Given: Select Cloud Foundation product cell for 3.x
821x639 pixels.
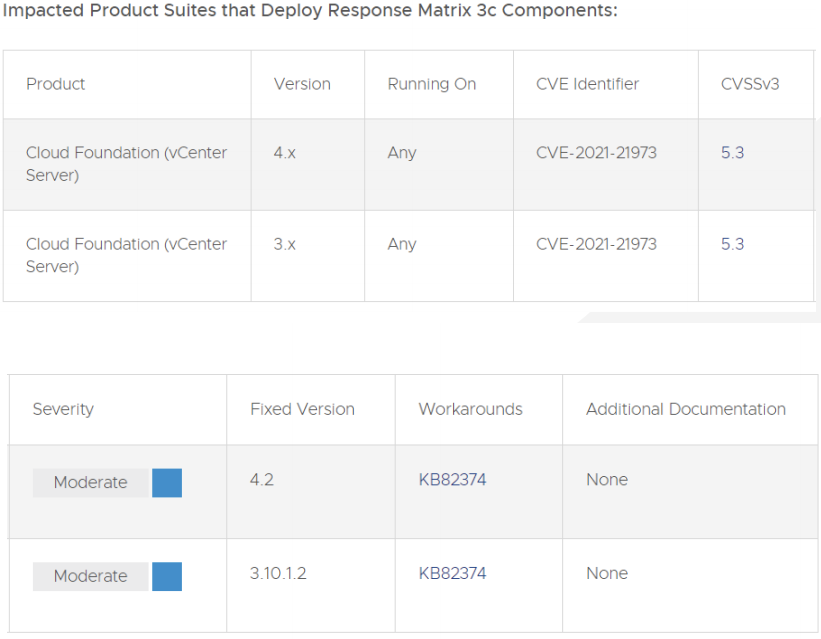Looking at the screenshot, I should 127,256.
